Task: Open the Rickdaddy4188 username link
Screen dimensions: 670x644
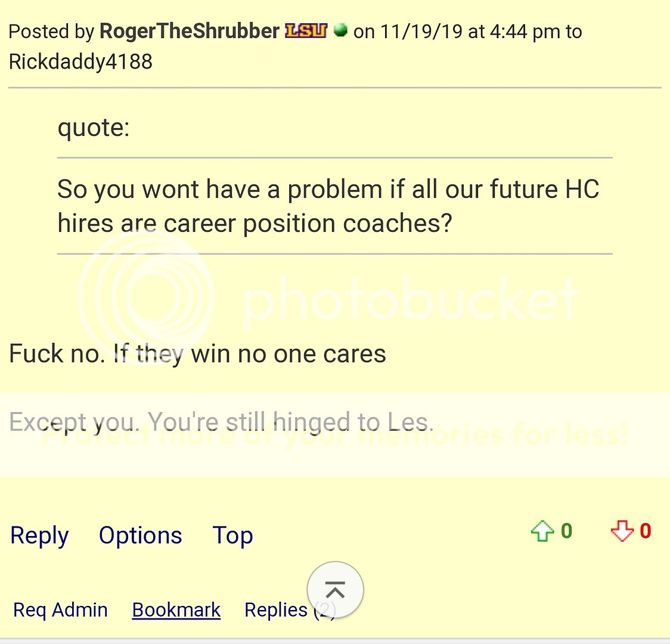Action: click(80, 61)
